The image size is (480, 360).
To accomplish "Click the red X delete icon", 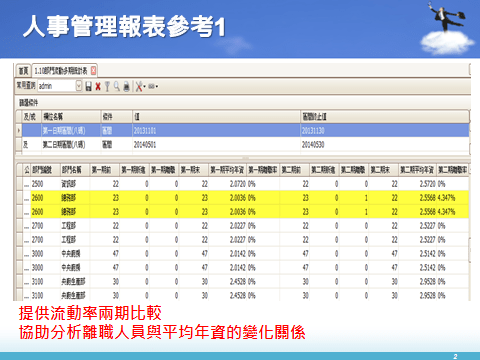I will click(98, 87).
